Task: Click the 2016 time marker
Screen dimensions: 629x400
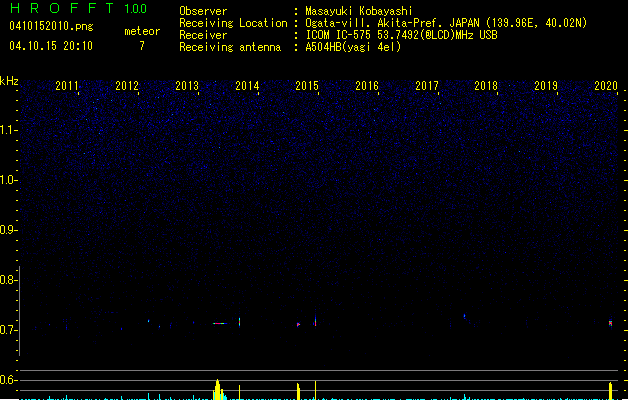Action: (367, 86)
